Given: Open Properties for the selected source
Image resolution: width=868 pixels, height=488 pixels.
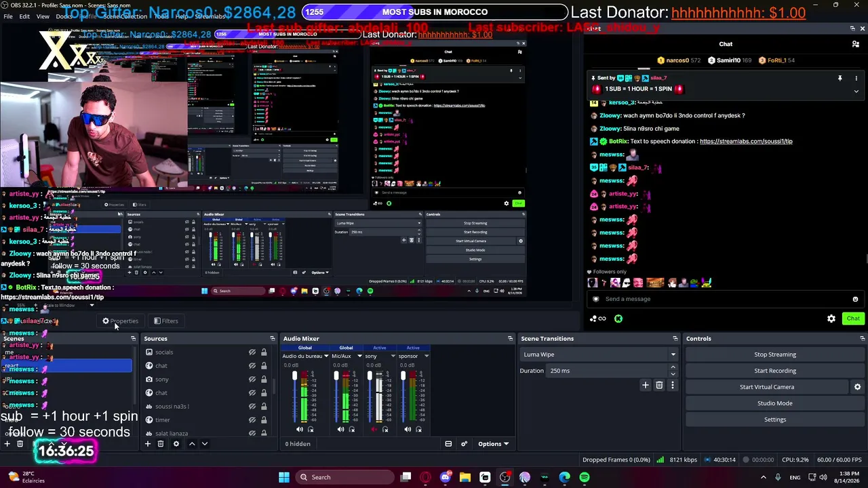Looking at the screenshot, I should click(120, 321).
